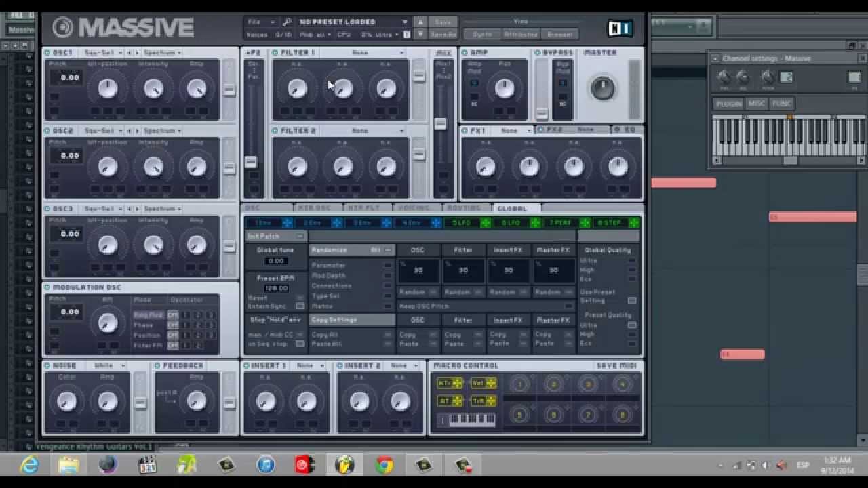Click the 6 LFO green drag-handle icon
The height and width of the screenshot is (488, 868).
(x=535, y=222)
